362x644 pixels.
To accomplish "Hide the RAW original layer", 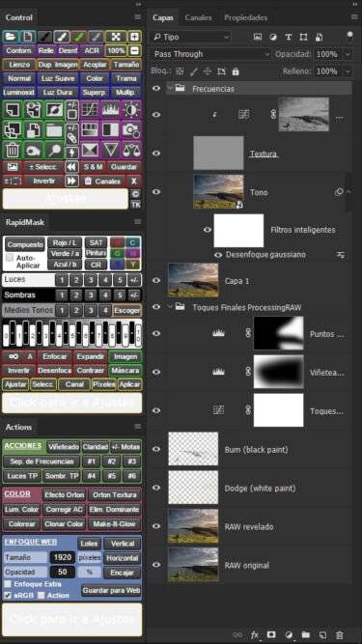I will 156,565.
